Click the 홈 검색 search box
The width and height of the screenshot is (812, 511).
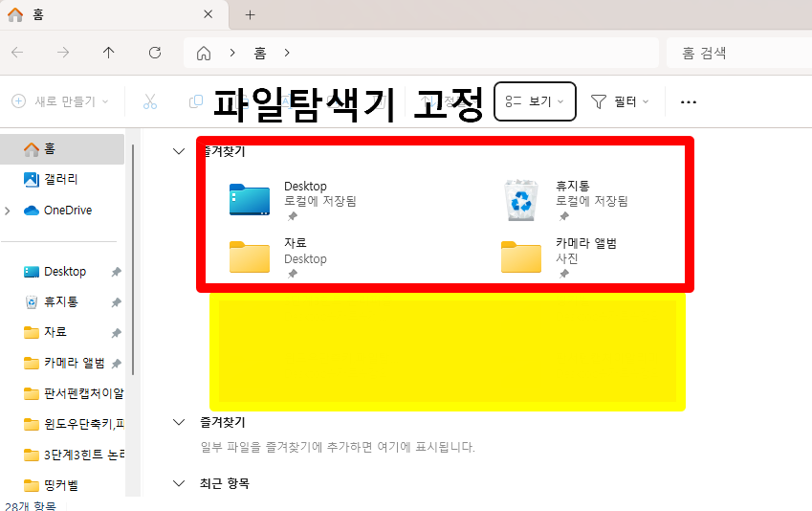click(x=736, y=53)
